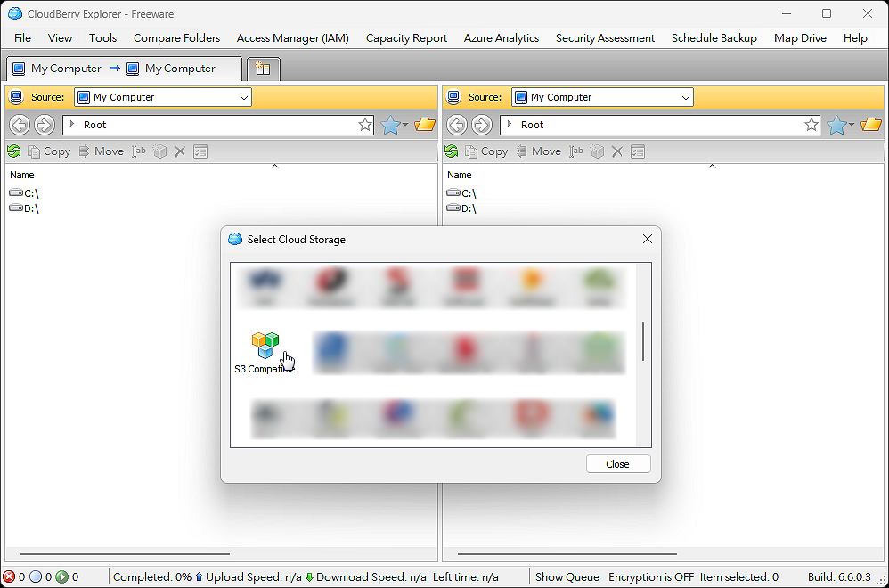Viewport: 889px width, 588px height.
Task: Add right pane path to favorites star outline
Action: tap(812, 125)
